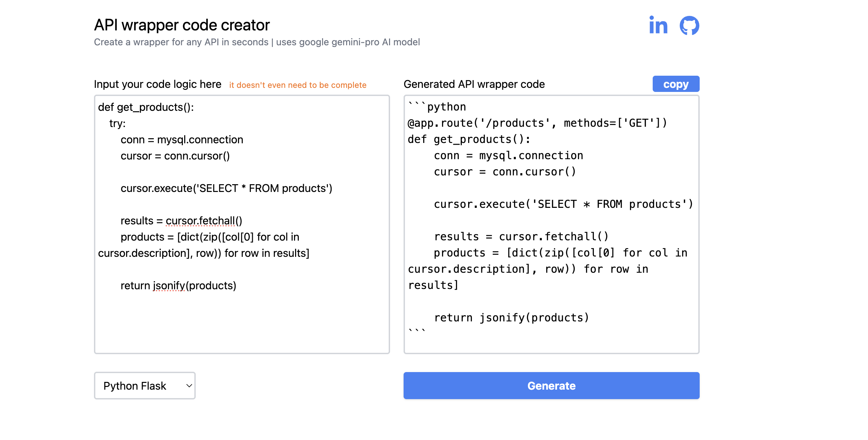Click the ```python line in the output box
The height and width of the screenshot is (440, 868).
click(437, 107)
